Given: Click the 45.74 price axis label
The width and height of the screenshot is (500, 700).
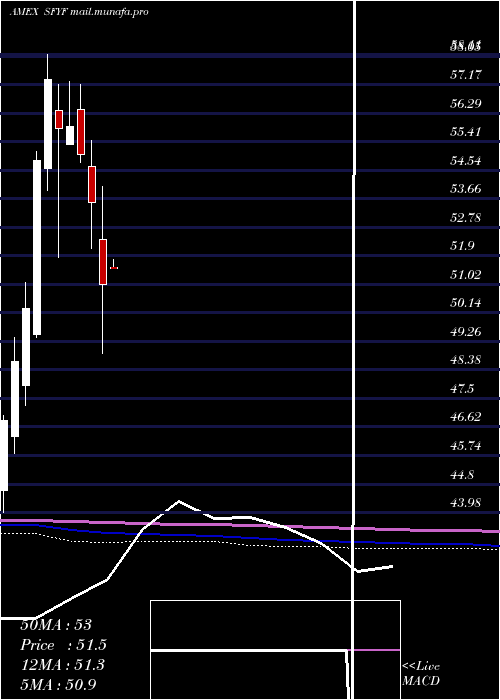Looking at the screenshot, I should click(x=466, y=446).
